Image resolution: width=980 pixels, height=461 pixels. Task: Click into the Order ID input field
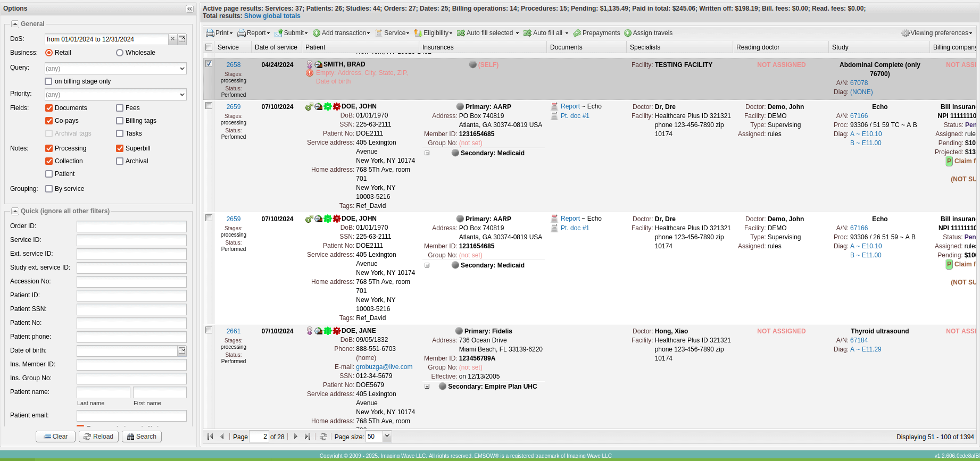coord(131,227)
